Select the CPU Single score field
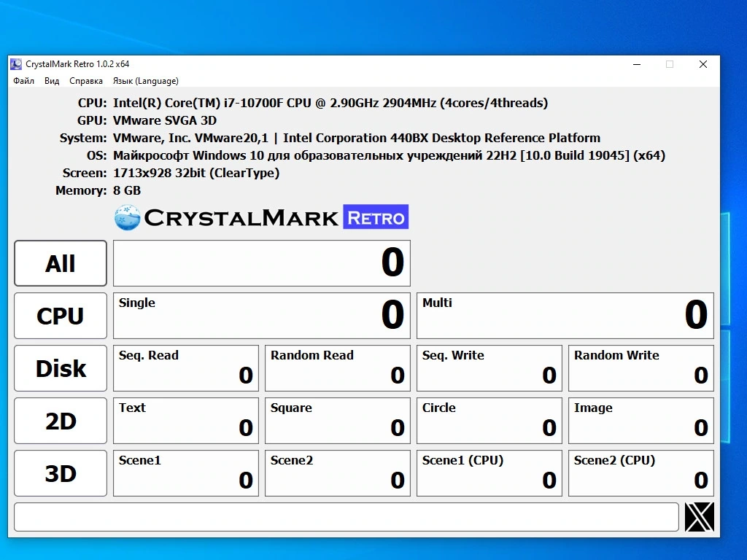This screenshot has width=747, height=560. point(262,316)
